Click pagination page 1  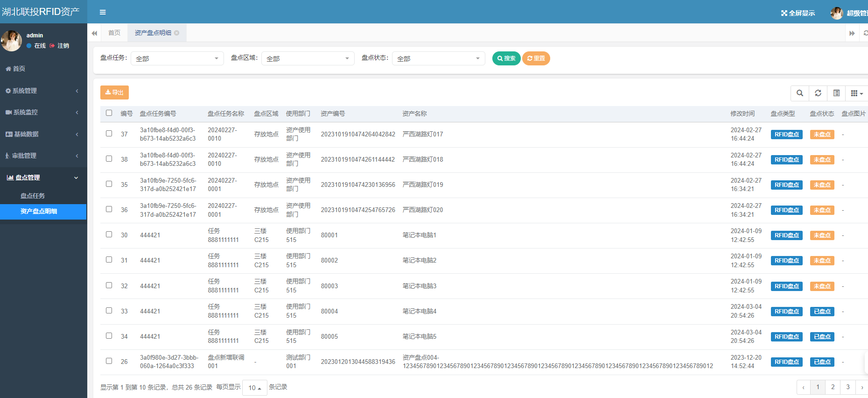[x=818, y=387]
